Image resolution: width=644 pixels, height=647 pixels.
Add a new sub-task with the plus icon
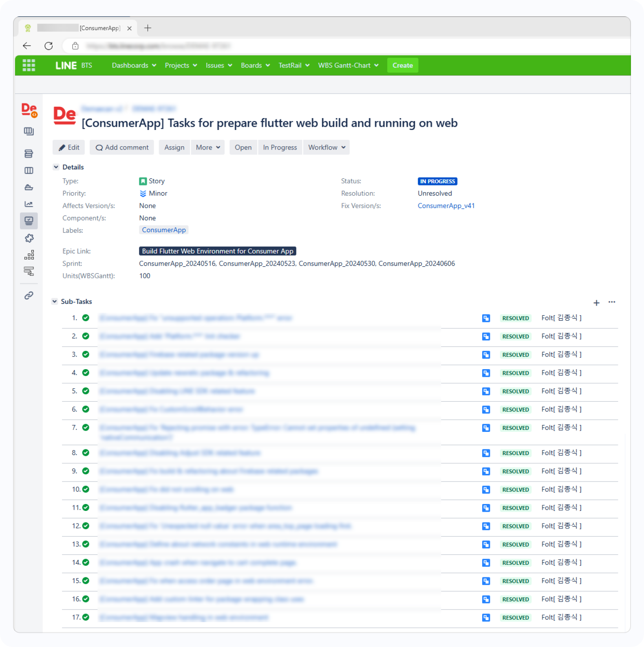tap(596, 303)
